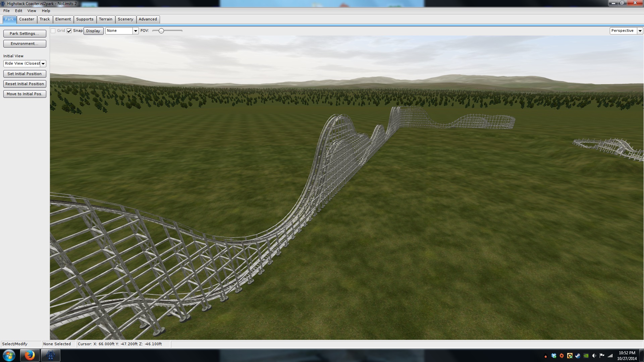644x362 pixels.
Task: Click the Dropbox tray icon
Action: click(554, 356)
